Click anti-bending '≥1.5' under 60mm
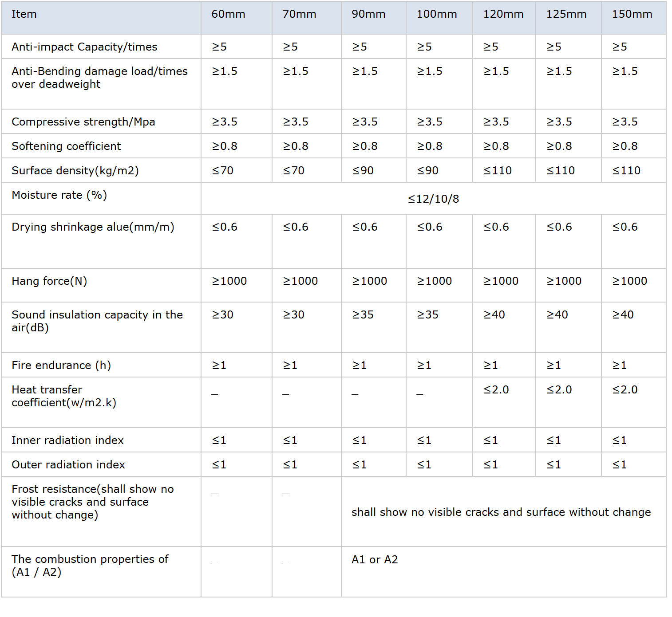 point(224,71)
